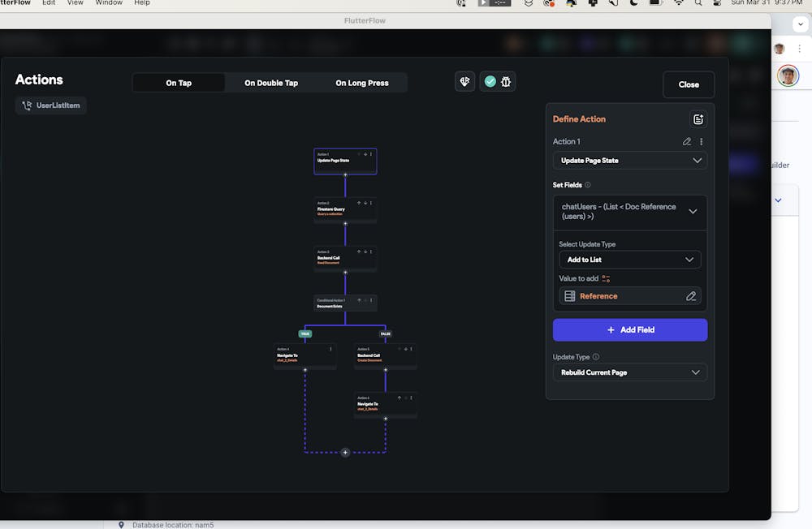Open the Update Page State action type dropdown
The height and width of the screenshot is (529, 812).
630,161
